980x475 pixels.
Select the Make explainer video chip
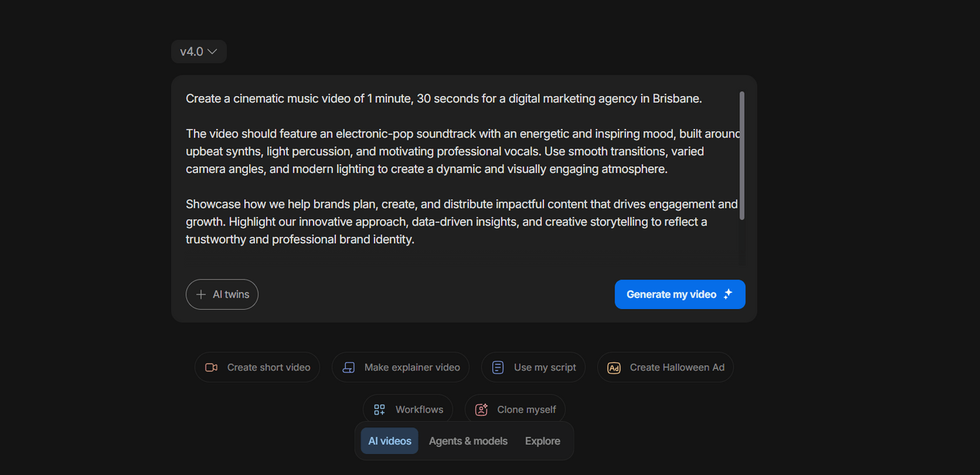coord(412,368)
